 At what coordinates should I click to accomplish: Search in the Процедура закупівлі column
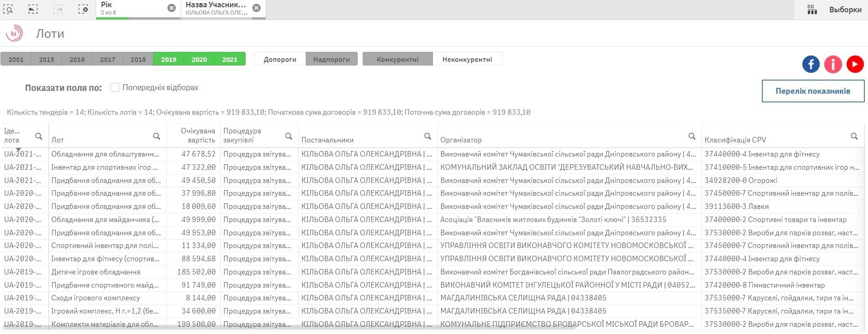[288, 136]
